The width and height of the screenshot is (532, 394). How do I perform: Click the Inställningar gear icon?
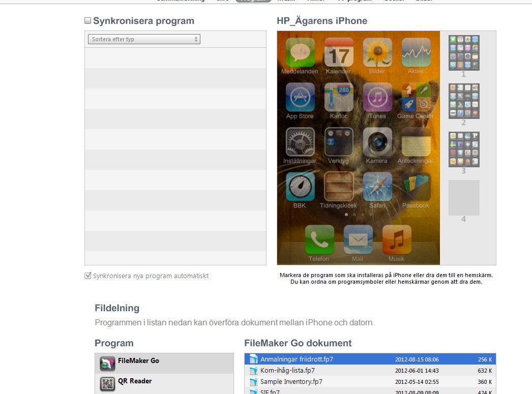(x=300, y=142)
